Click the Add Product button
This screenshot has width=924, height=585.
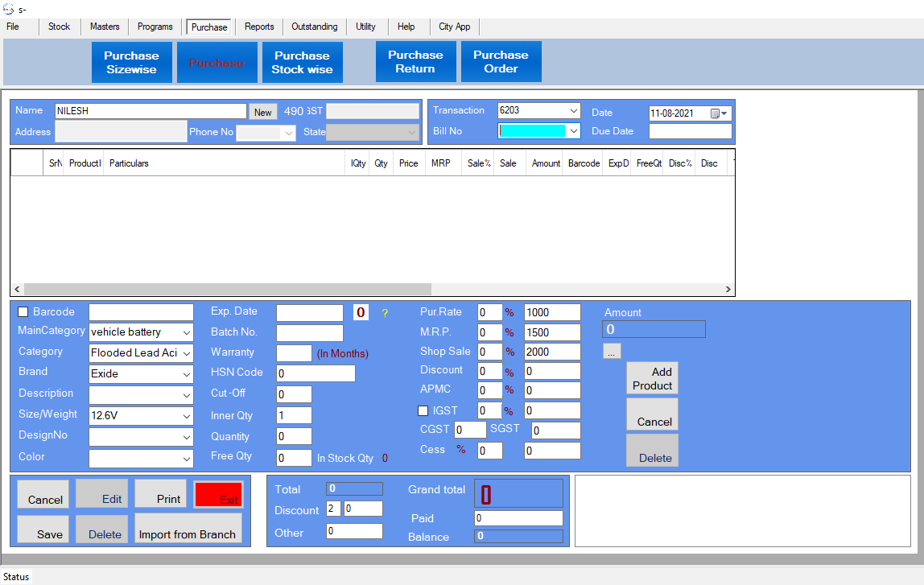click(x=652, y=378)
